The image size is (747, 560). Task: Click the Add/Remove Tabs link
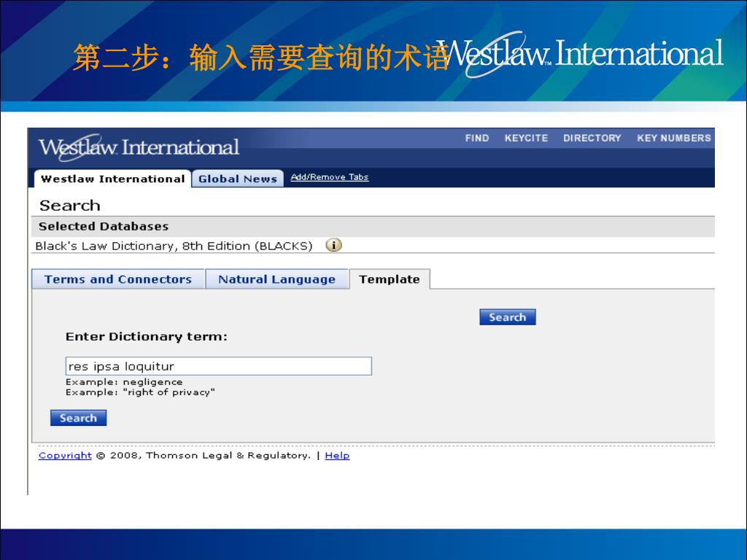(329, 177)
